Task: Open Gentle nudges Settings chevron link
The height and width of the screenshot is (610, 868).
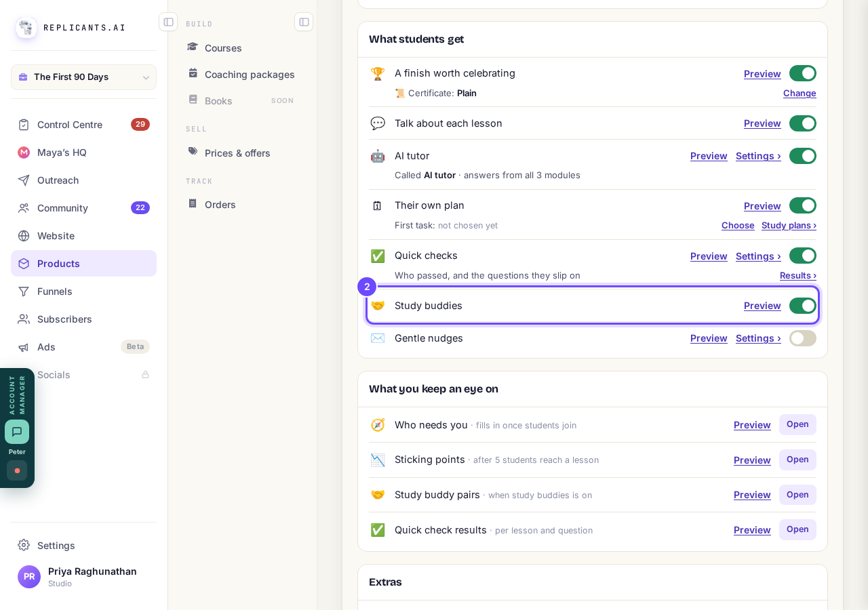Action: click(758, 338)
